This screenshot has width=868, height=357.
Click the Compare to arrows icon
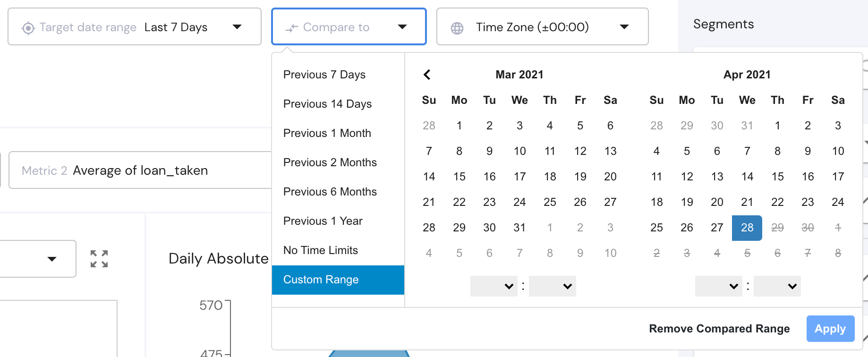click(x=291, y=28)
